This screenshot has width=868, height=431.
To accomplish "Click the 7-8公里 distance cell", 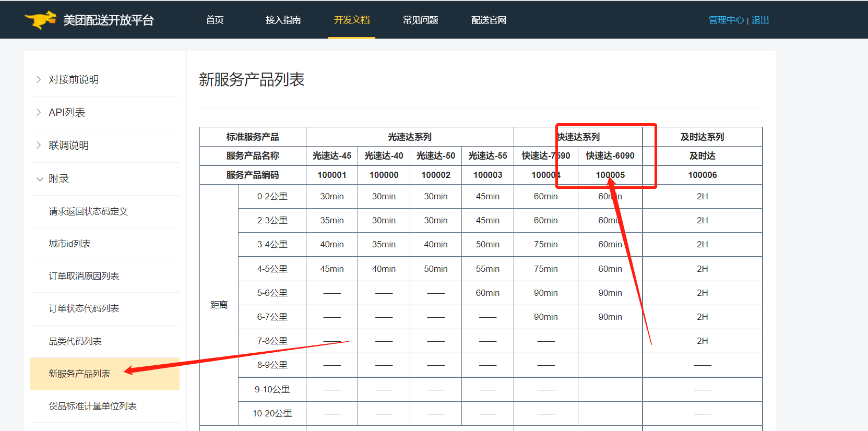I will pos(272,341).
